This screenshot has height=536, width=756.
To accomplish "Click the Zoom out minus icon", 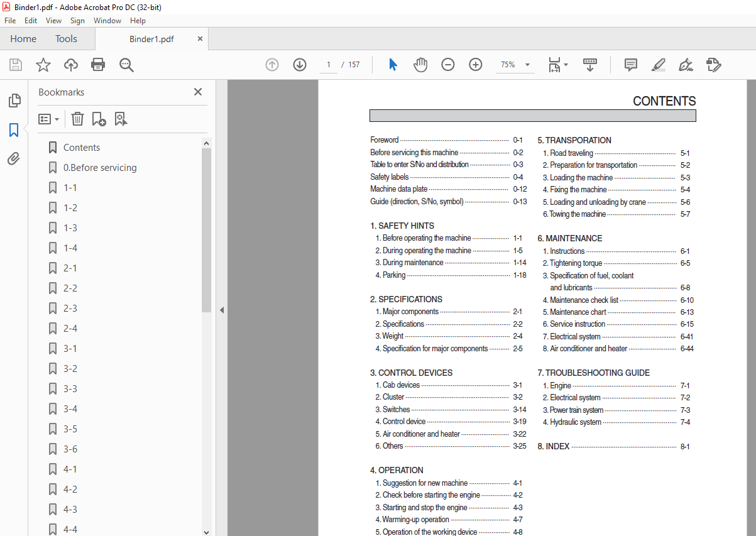I will coord(447,65).
